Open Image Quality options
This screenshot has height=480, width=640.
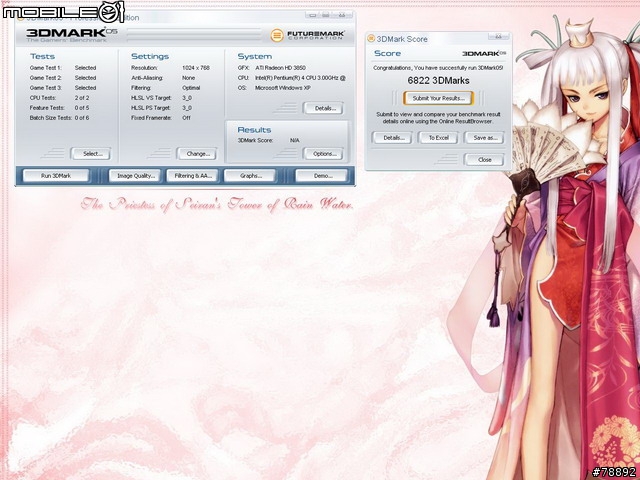tap(134, 176)
